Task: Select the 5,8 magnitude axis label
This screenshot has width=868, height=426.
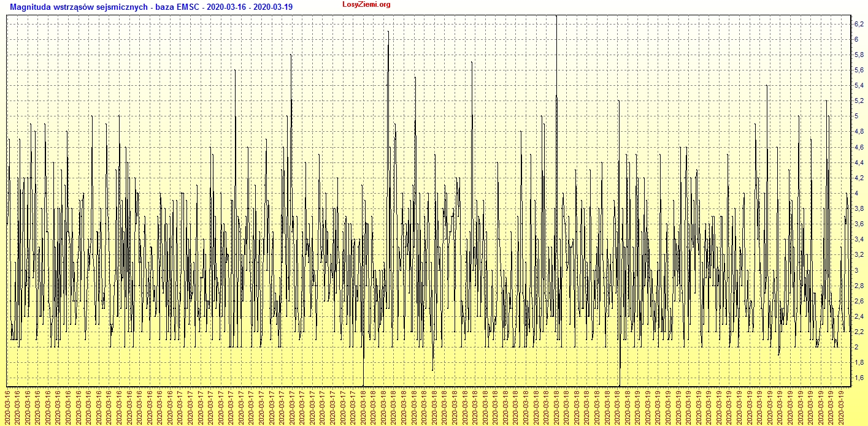Action: pyautogui.click(x=859, y=55)
